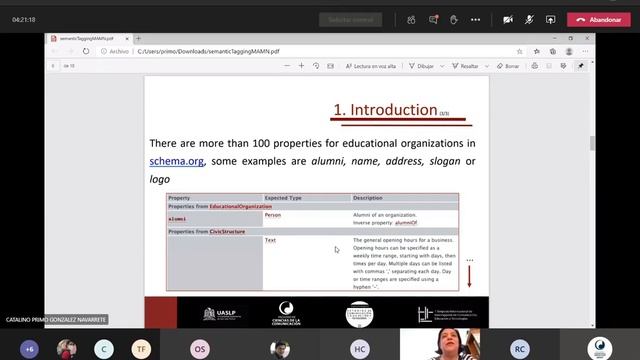Select the woman's live video thumbnail
The height and width of the screenshot is (360, 640).
coord(440,344)
